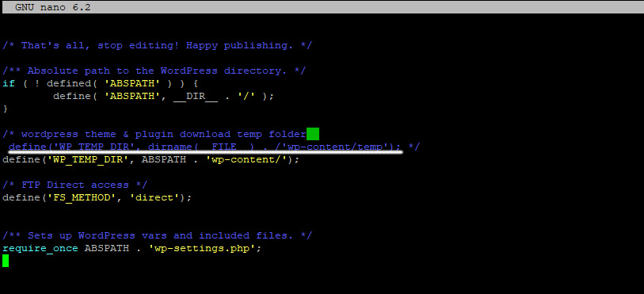Viewport: 644px width, 294px height.
Task: Click the 'Sets up WordPress vars and included files' comment
Action: point(158,235)
